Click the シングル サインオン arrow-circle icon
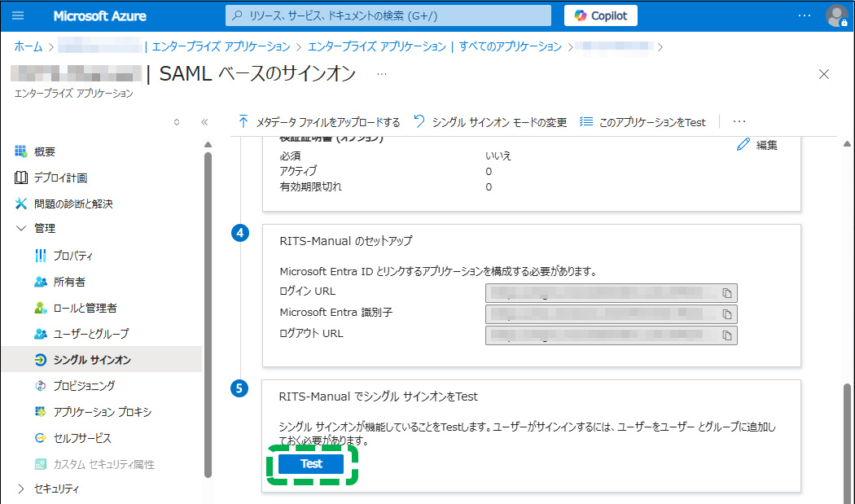 coord(41,359)
